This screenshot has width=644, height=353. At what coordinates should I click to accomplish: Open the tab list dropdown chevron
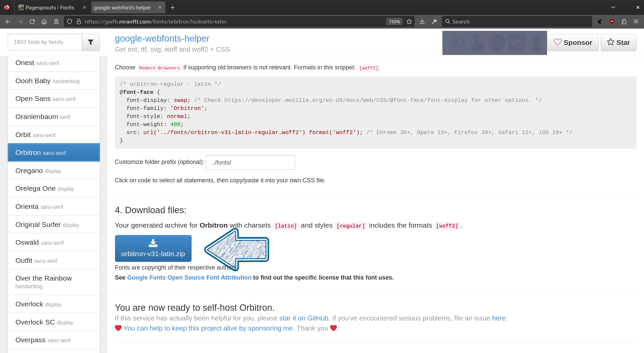pyautogui.click(x=613, y=7)
